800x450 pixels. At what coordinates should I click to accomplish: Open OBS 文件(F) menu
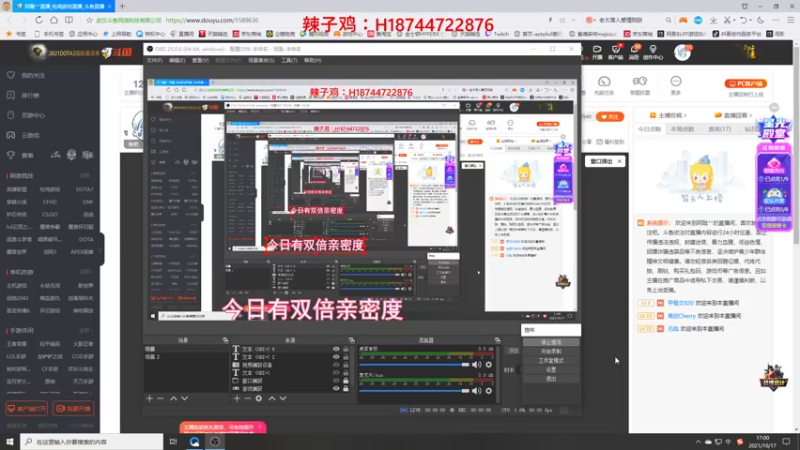[155, 60]
